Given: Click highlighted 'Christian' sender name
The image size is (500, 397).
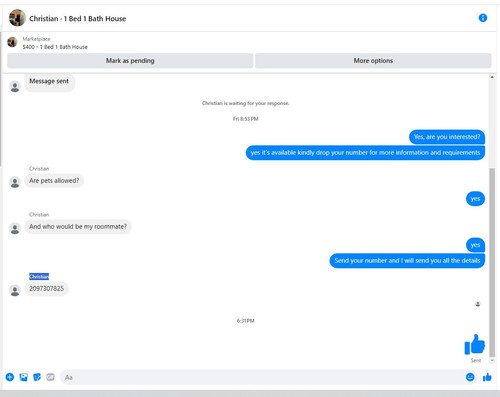Looking at the screenshot, I should point(39,276).
